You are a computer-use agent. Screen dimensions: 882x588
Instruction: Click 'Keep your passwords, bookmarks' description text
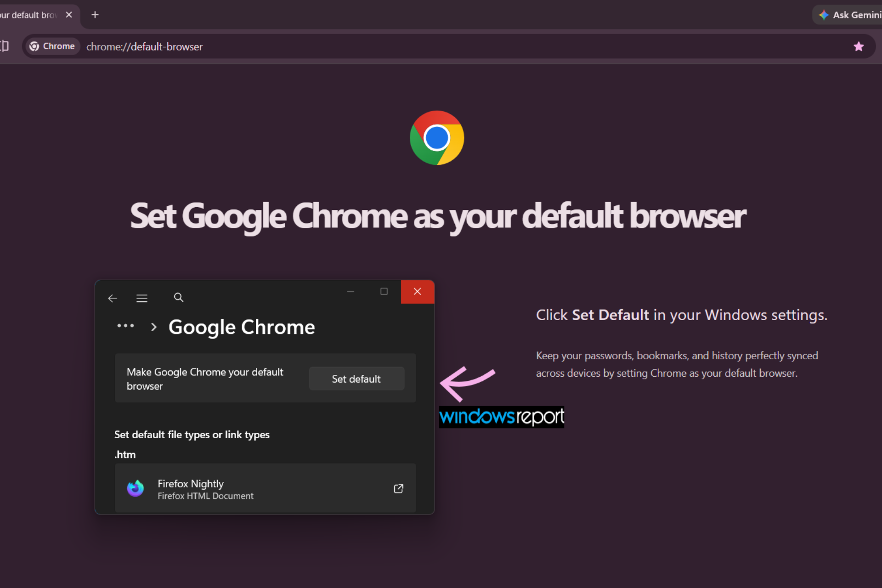tap(677, 364)
